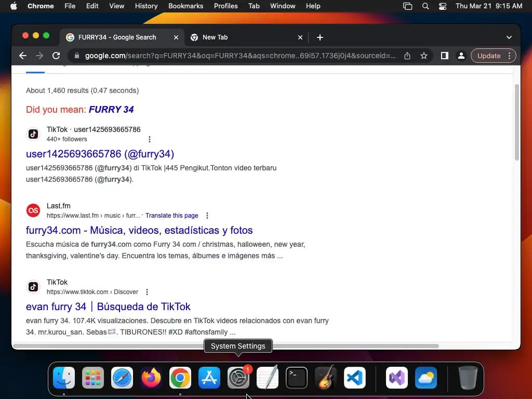The height and width of the screenshot is (399, 532).
Task: Toggle the Chrome side panel
Action: 445,56
